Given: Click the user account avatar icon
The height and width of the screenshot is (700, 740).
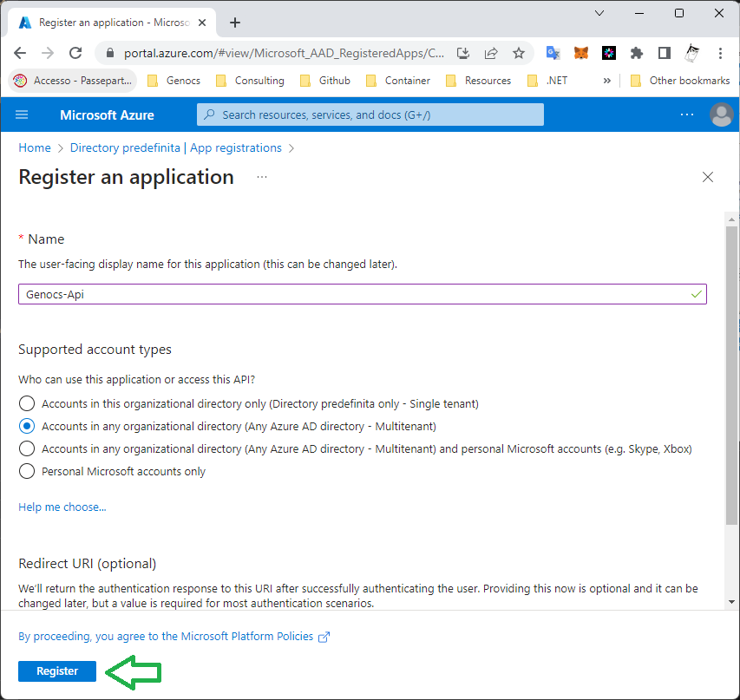Looking at the screenshot, I should click(x=720, y=114).
